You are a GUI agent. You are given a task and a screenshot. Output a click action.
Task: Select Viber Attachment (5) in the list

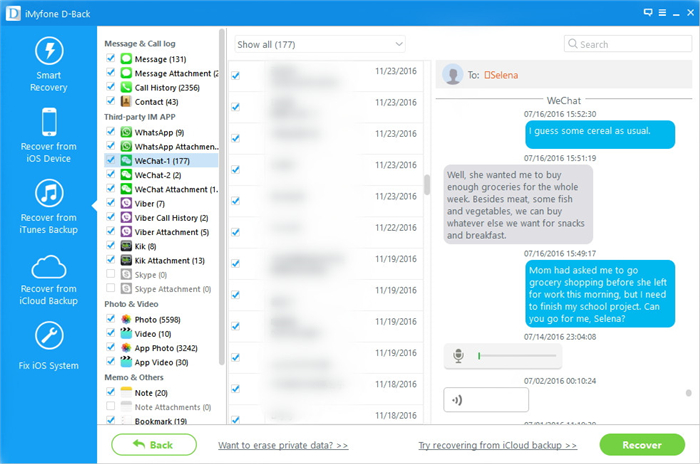coord(172,232)
